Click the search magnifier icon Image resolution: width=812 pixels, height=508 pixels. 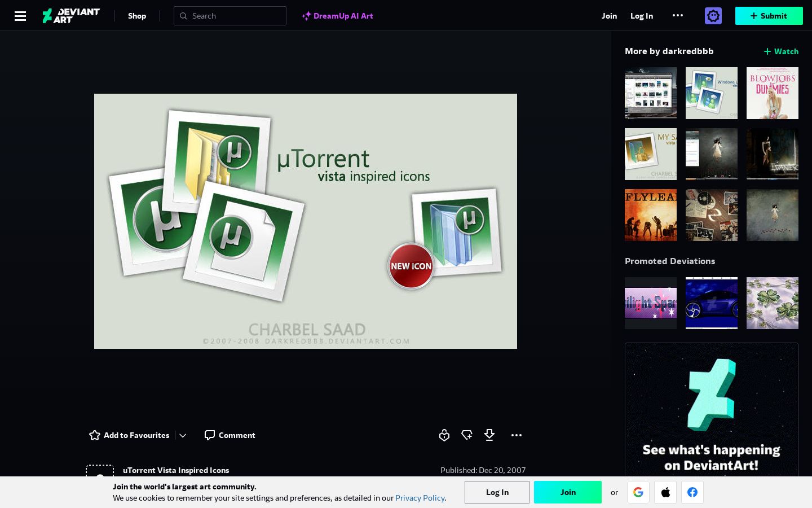pos(183,16)
